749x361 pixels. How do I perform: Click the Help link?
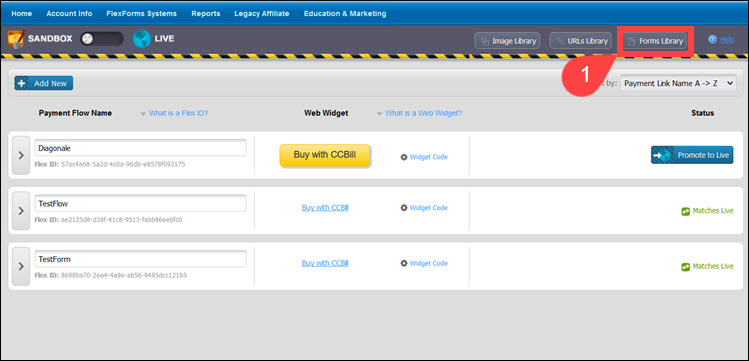727,40
